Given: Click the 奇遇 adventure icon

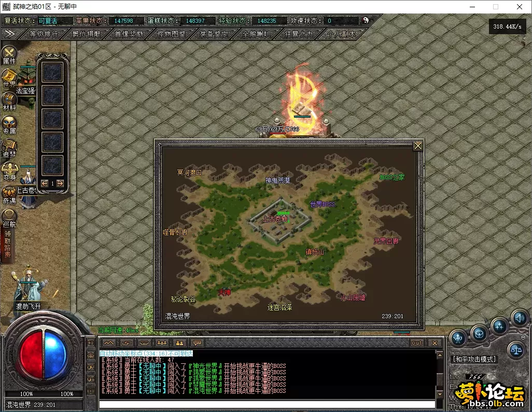Looking at the screenshot, I should [9, 194].
